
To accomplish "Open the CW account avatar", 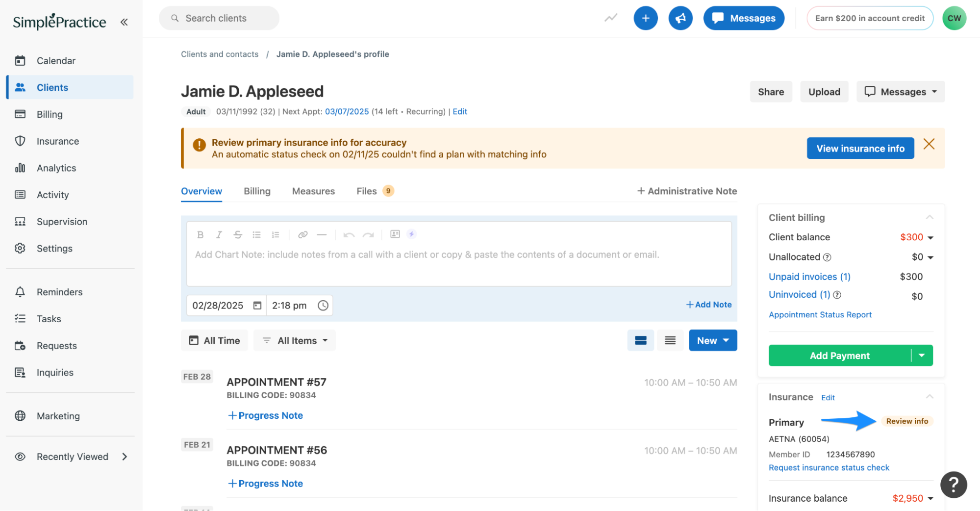I will pyautogui.click(x=954, y=18).
